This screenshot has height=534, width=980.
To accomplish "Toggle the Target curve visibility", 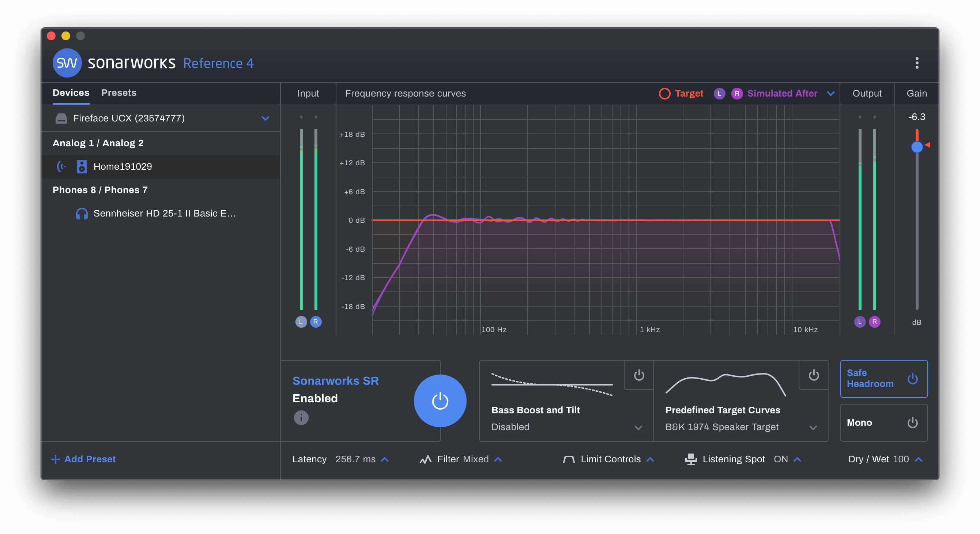I will pyautogui.click(x=681, y=93).
